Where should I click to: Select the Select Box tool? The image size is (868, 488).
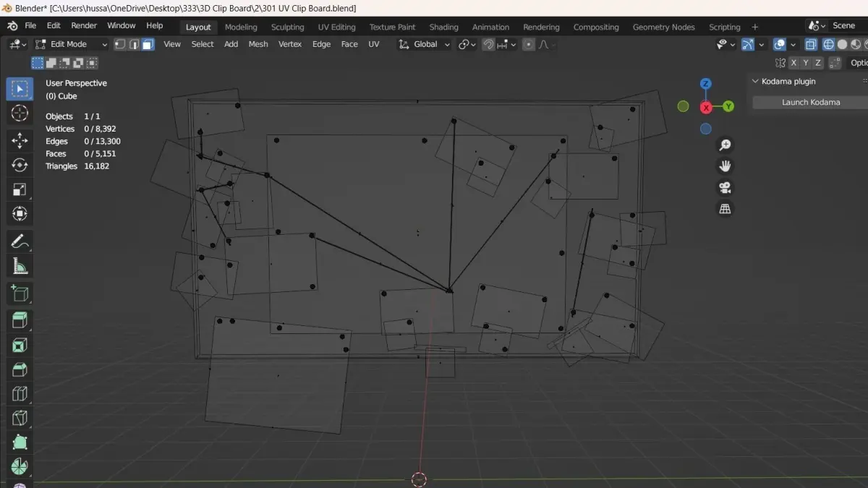pos(20,89)
